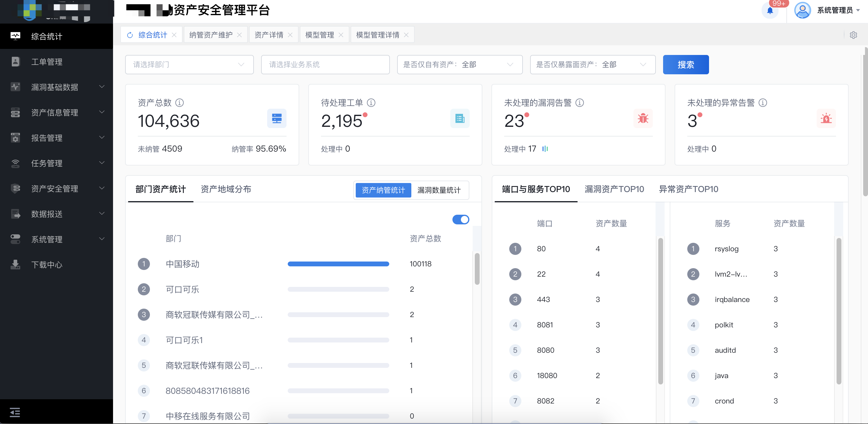Viewport: 868px width, 424px height.
Task: Click progress bar for 8085804831716​18816 row
Action: point(338,391)
